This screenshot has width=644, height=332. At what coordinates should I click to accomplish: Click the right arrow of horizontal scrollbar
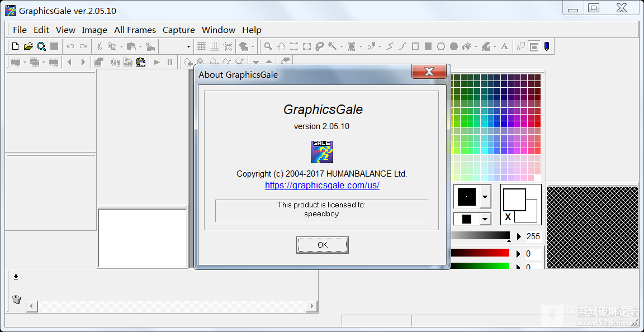click(312, 306)
